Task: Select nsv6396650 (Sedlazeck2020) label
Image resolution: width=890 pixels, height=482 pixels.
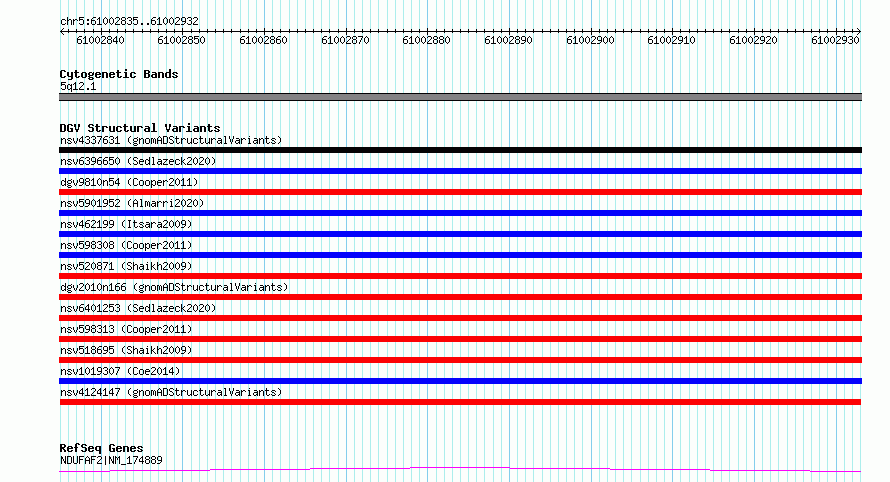Action: point(138,161)
